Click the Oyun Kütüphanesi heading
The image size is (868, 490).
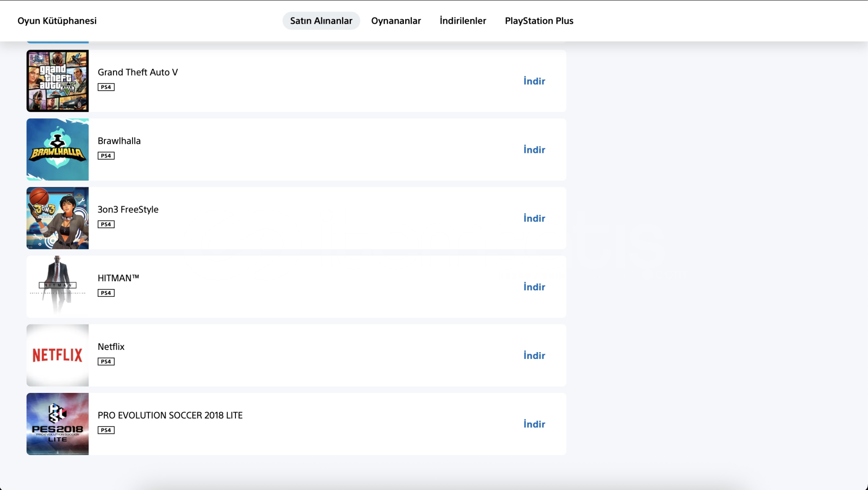point(57,21)
